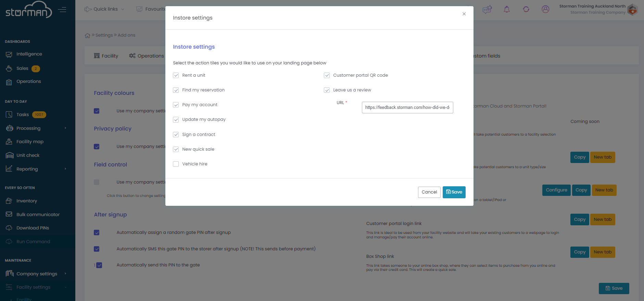Click the Tasks badge 1007
The image size is (644, 301).
point(39,115)
